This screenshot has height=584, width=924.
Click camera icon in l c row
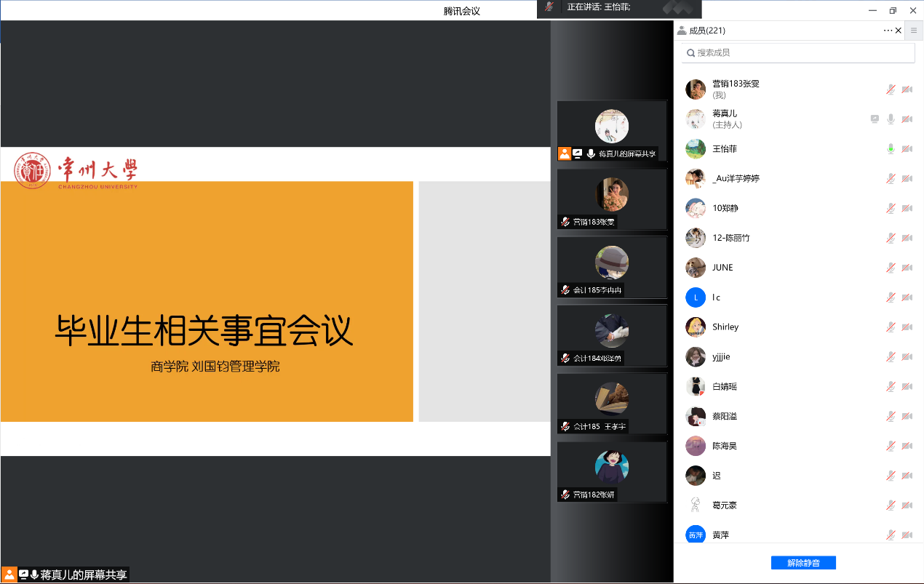pos(907,297)
